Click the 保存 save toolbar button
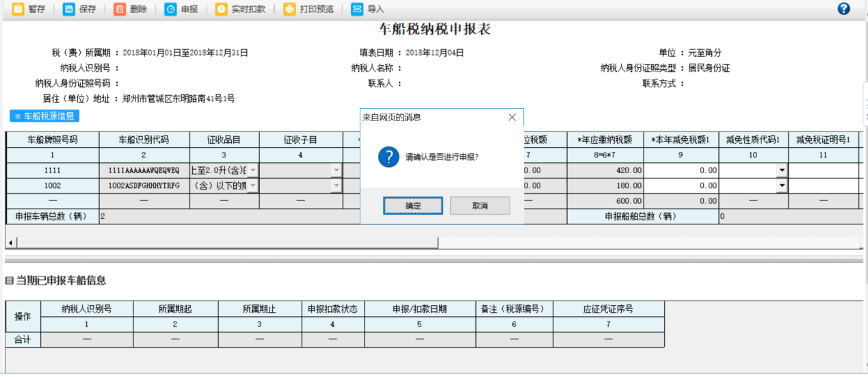868x377 pixels. 80,9
